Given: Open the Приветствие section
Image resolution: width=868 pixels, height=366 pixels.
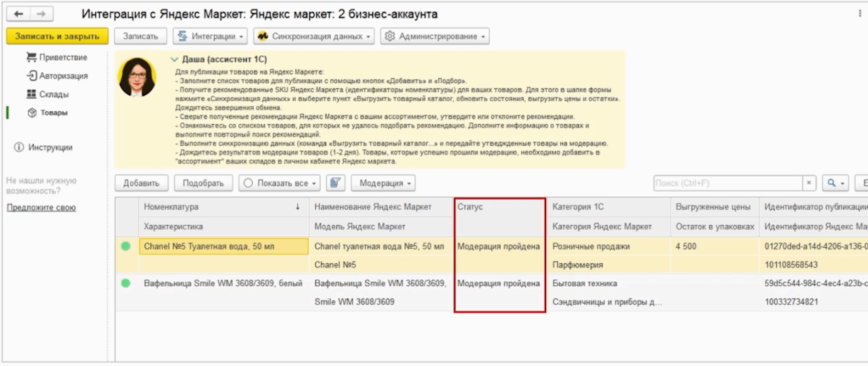Looking at the screenshot, I should [x=63, y=57].
